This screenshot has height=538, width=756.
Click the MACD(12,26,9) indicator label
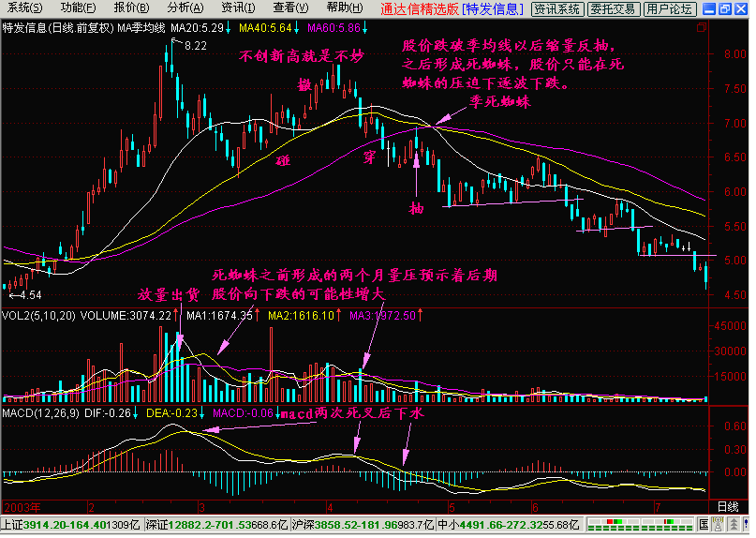(x=36, y=412)
